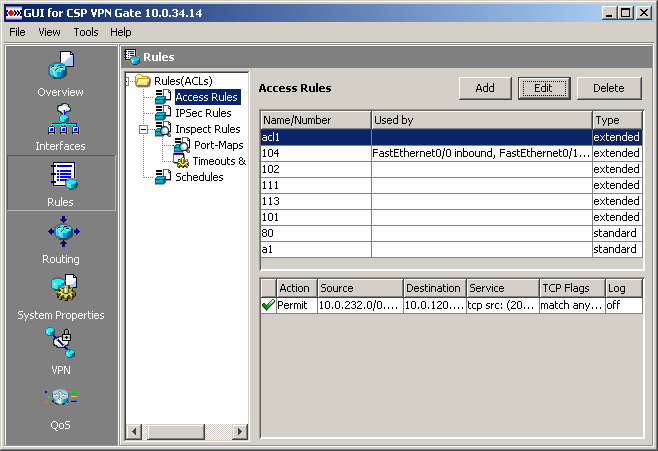The image size is (658, 451).
Task: Click the Log column header
Action: pos(624,288)
